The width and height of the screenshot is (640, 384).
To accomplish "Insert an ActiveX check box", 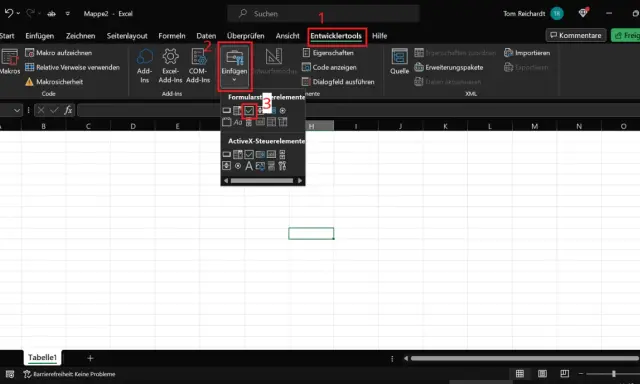I will 249,154.
